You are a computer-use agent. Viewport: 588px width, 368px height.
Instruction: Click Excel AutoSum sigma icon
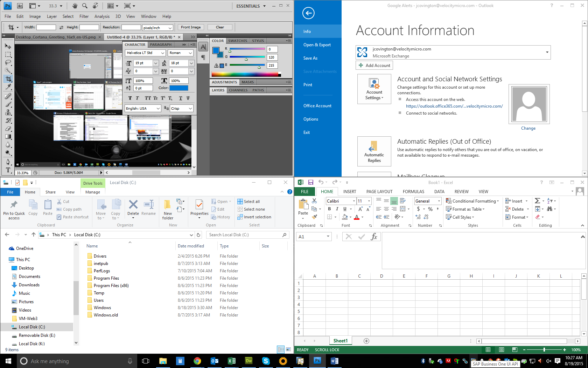537,201
